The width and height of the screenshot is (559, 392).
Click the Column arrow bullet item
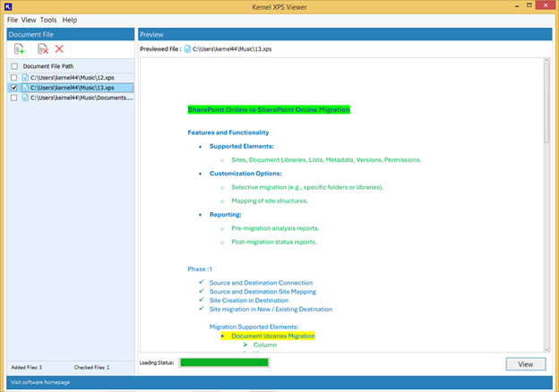[x=265, y=345]
